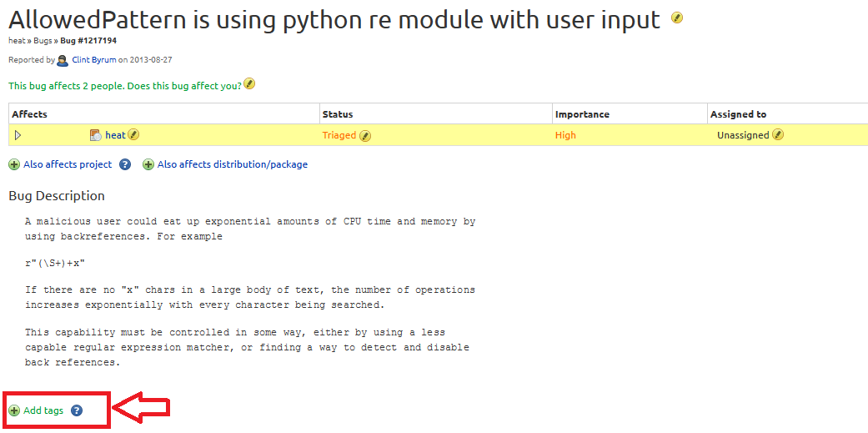Image resolution: width=868 pixels, height=433 pixels.
Task: Open help icon next to Also affects project
Action: point(125,164)
